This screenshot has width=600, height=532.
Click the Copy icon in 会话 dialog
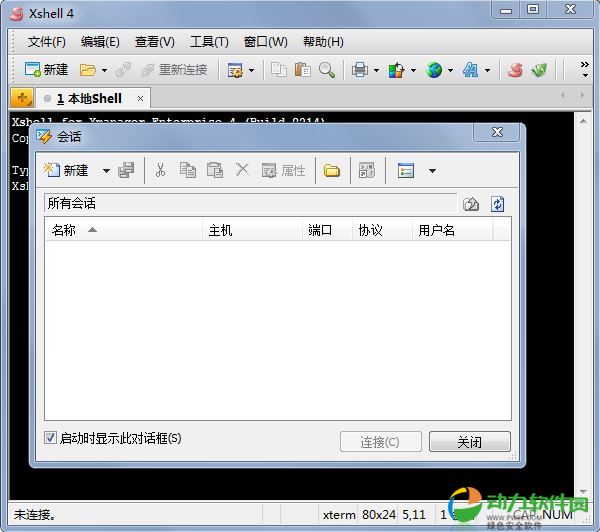(188, 170)
